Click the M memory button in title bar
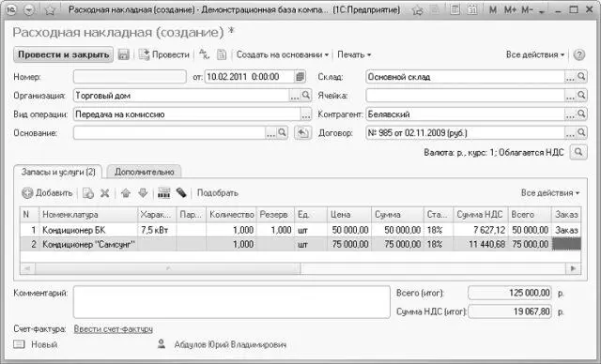Image resolution: width=601 pixels, height=364 pixels. click(x=493, y=10)
